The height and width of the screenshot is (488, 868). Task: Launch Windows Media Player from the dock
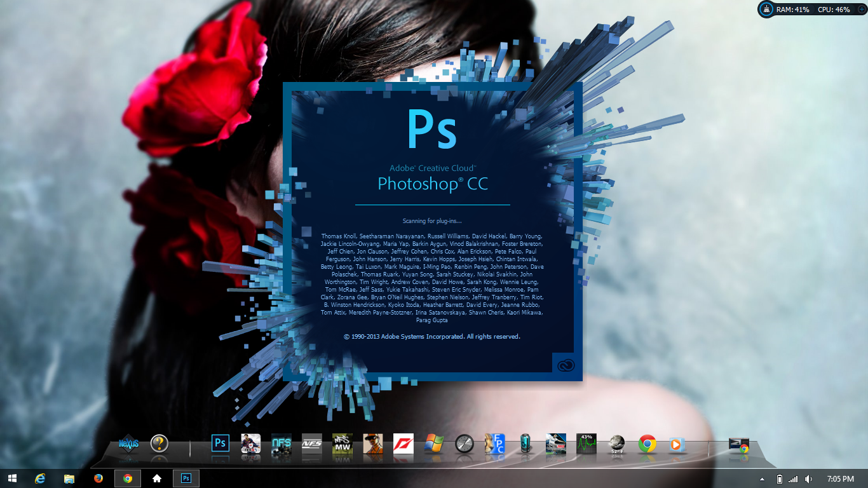pyautogui.click(x=678, y=444)
